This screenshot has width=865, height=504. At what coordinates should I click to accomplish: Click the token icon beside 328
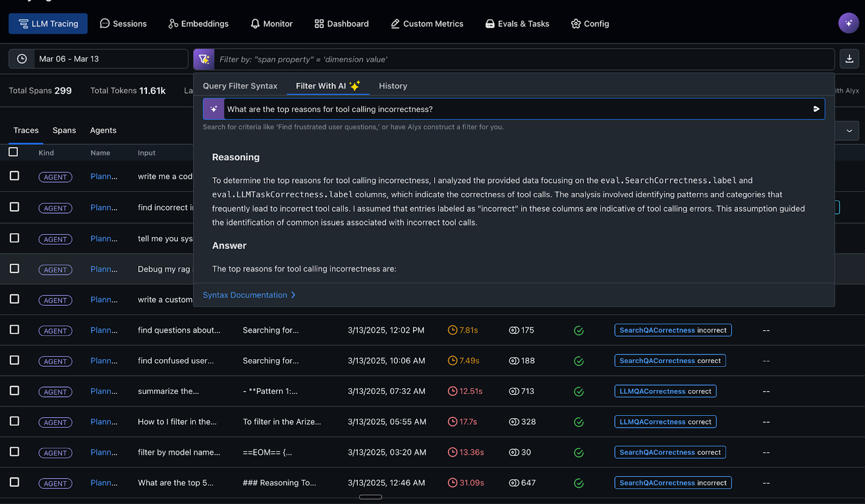point(514,421)
